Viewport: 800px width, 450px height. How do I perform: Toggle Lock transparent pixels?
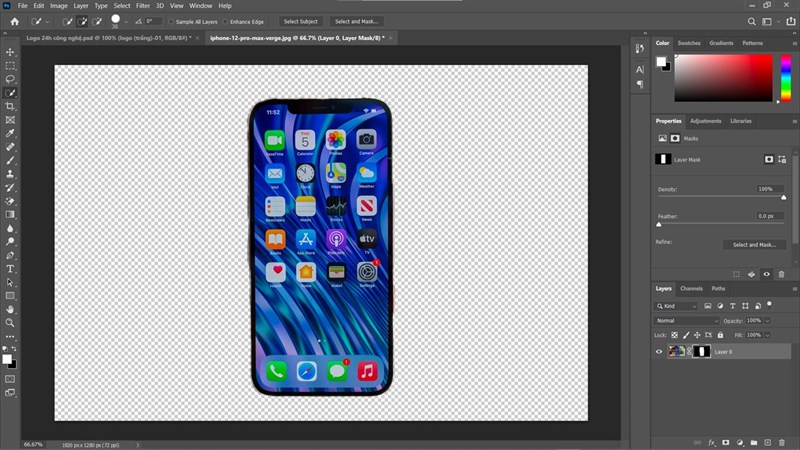pyautogui.click(x=674, y=335)
